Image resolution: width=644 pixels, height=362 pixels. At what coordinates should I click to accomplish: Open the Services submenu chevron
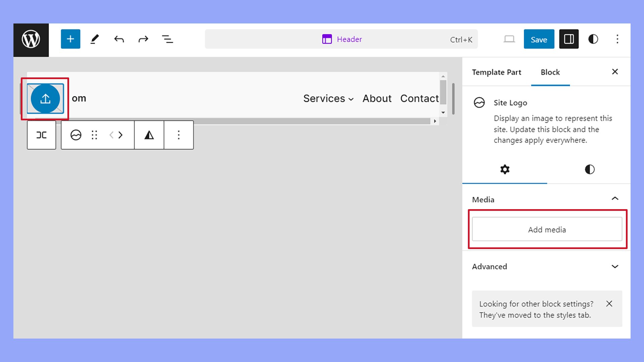click(x=351, y=99)
